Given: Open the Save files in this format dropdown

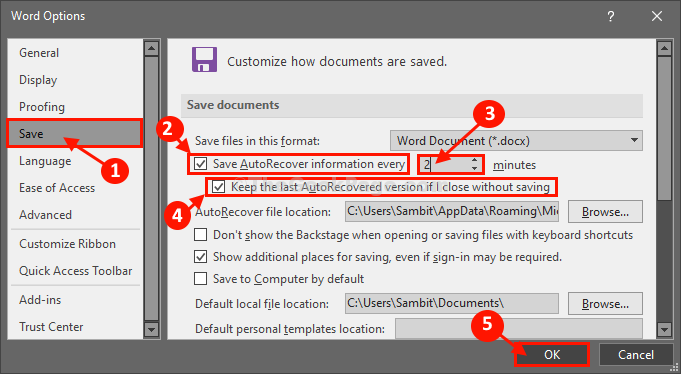Looking at the screenshot, I should 516,141.
